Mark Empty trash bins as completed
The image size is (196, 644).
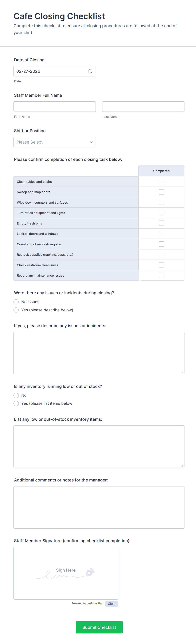[161, 223]
